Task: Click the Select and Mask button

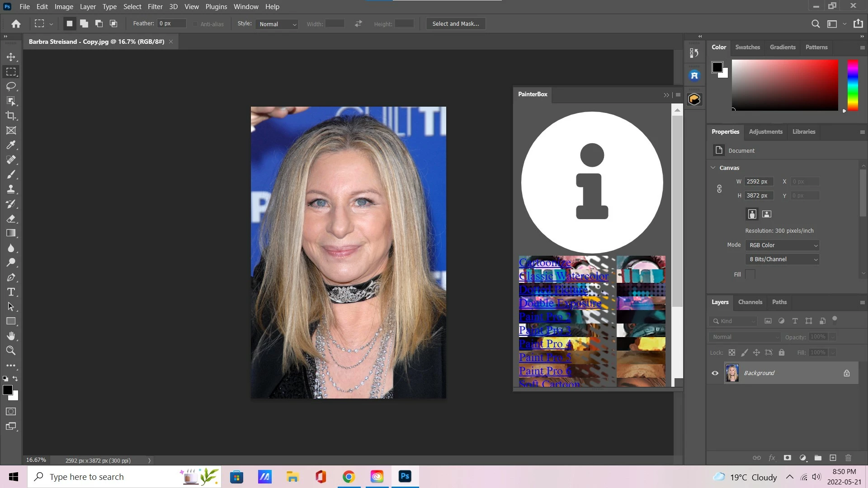Action: 455,24
